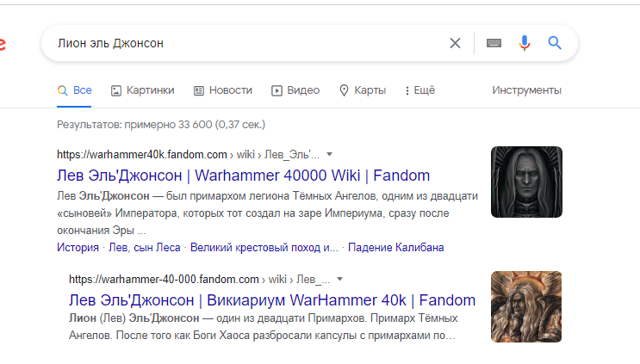Click the results count text Результатов: примерно 33 600
This screenshot has width=640, height=364.
pos(161,124)
